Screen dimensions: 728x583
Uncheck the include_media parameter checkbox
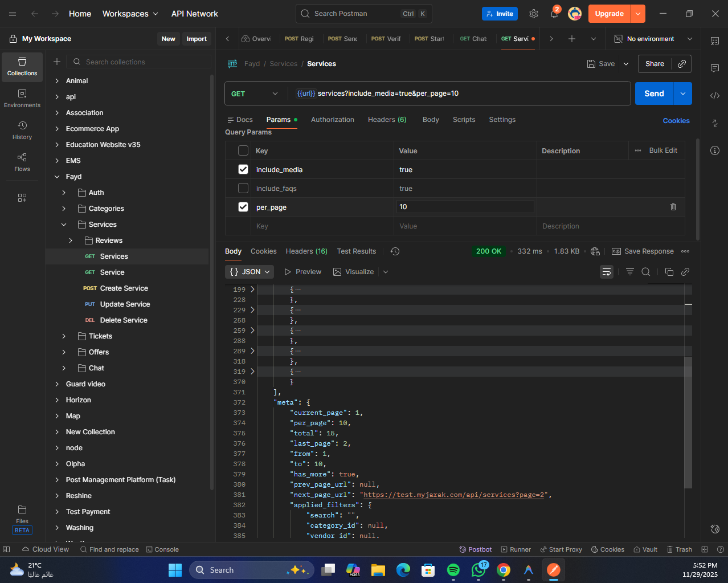tap(243, 169)
